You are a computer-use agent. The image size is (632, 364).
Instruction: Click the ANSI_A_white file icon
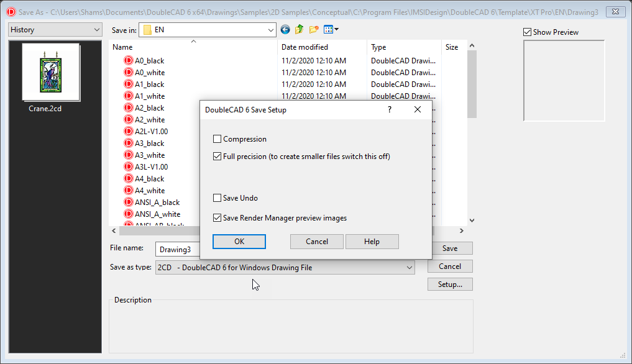point(129,214)
